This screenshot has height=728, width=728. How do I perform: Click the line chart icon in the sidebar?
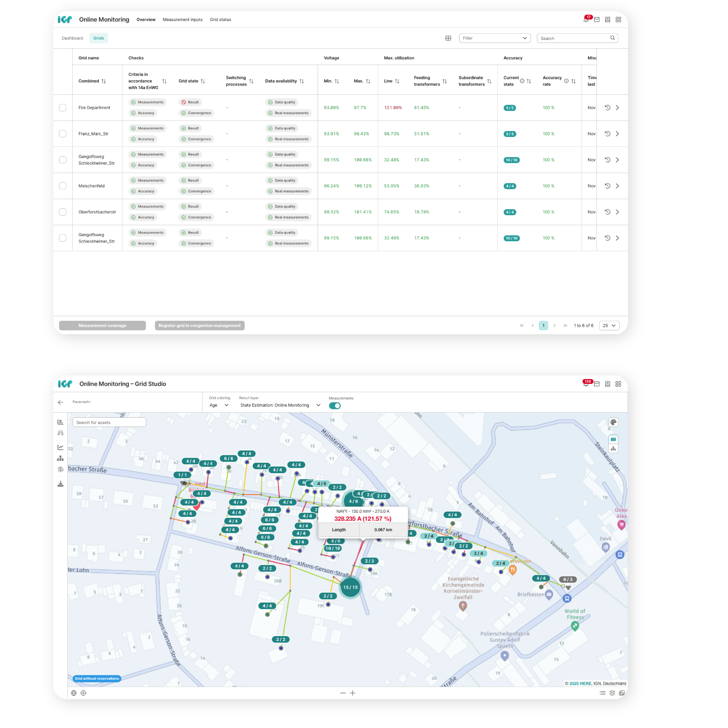click(x=61, y=447)
